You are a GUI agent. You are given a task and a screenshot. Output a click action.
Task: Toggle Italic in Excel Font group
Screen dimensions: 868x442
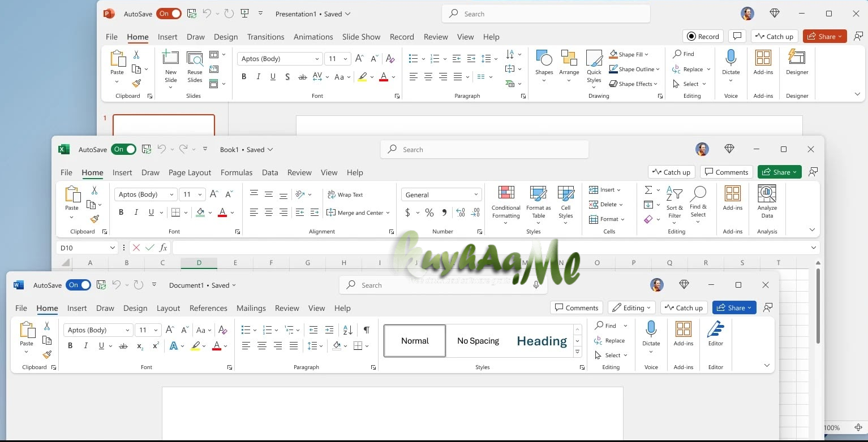[x=136, y=213]
